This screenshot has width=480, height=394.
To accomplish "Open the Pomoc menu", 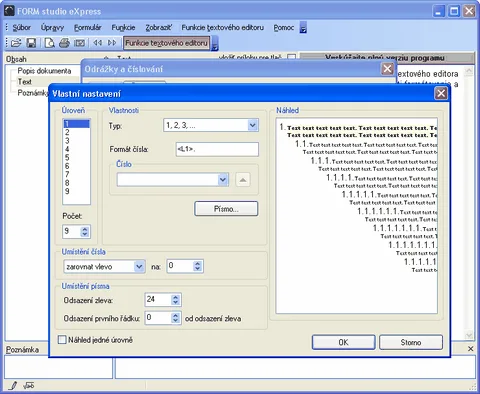I will pos(284,28).
